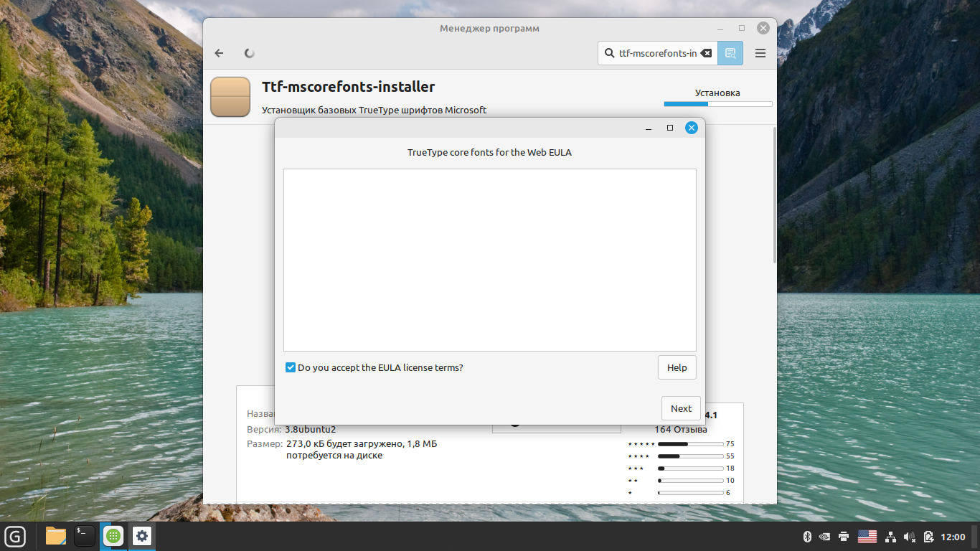The image size is (980, 551).
Task: Click the muted volume tray icon
Action: point(910,537)
